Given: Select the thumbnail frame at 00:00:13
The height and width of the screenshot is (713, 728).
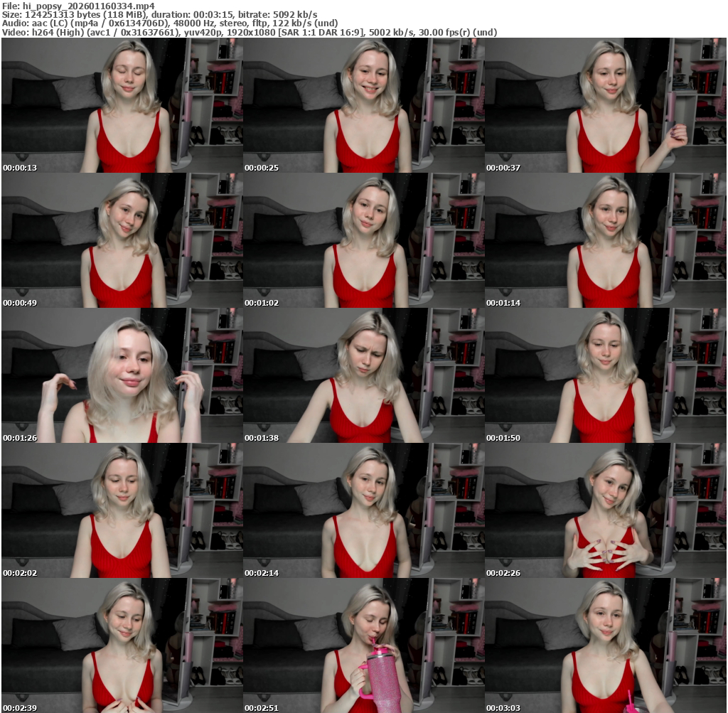Looking at the screenshot, I should (122, 105).
